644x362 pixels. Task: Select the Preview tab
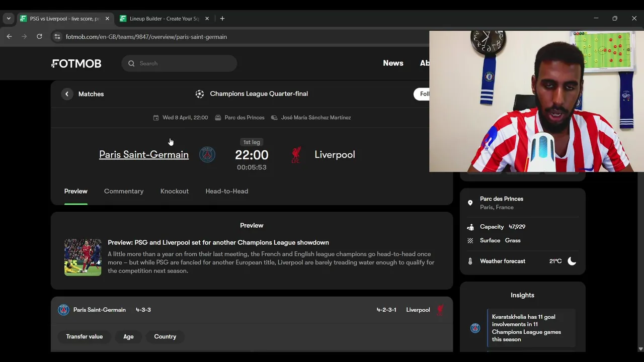(x=76, y=192)
